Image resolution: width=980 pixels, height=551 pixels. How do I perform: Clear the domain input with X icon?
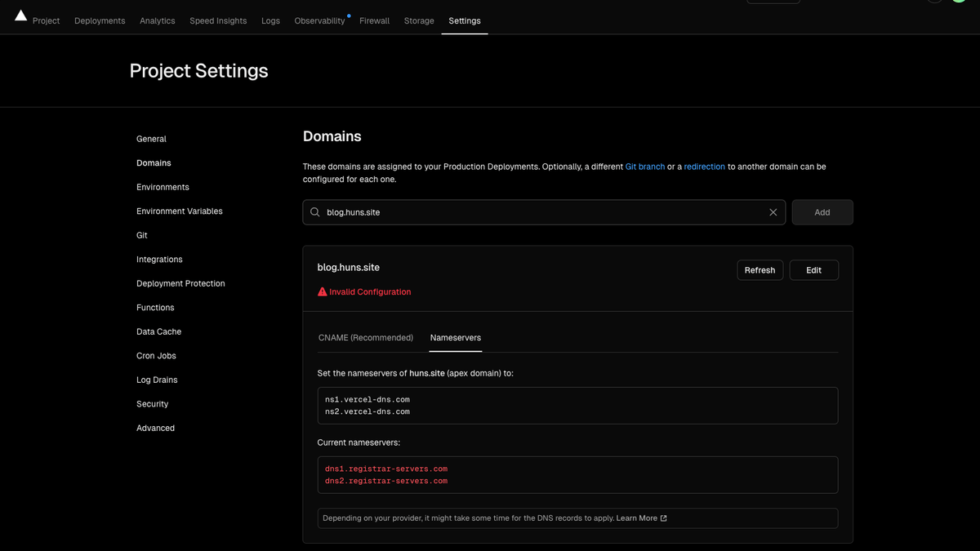pos(773,212)
